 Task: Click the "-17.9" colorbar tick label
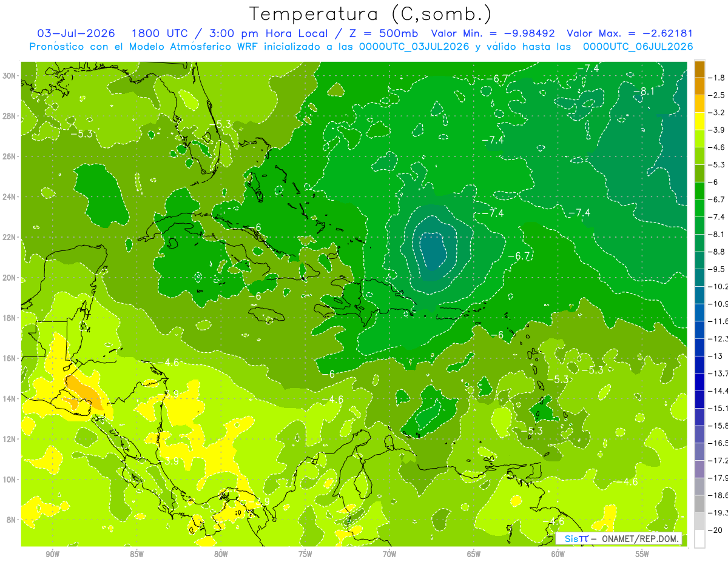pyautogui.click(x=718, y=478)
